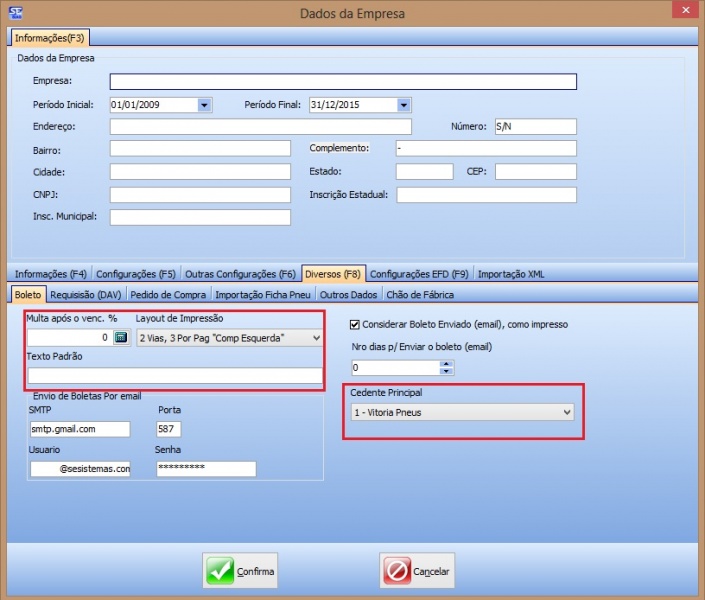
Task: Open the Configurações EFD (F9) tab
Action: (x=419, y=273)
